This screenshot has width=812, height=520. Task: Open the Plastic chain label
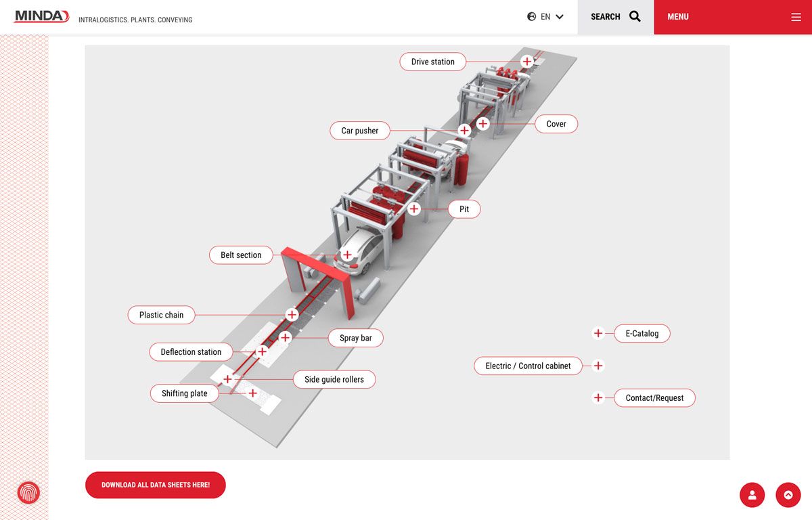[x=161, y=315]
